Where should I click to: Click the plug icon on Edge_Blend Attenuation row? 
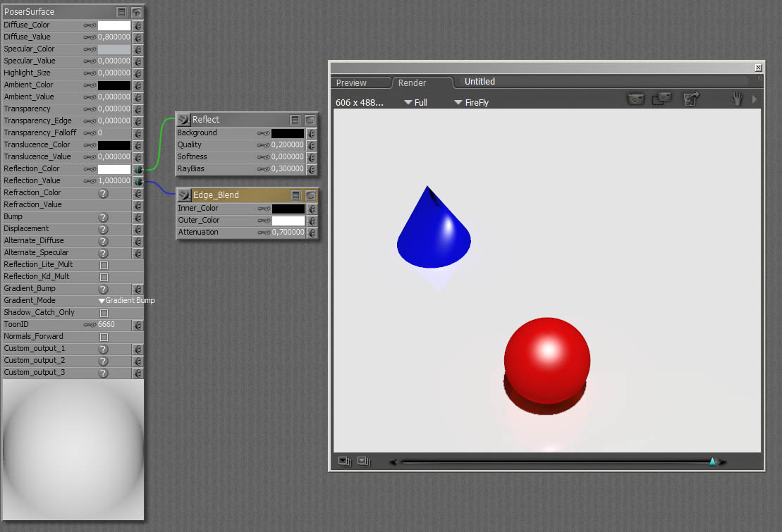click(x=312, y=233)
